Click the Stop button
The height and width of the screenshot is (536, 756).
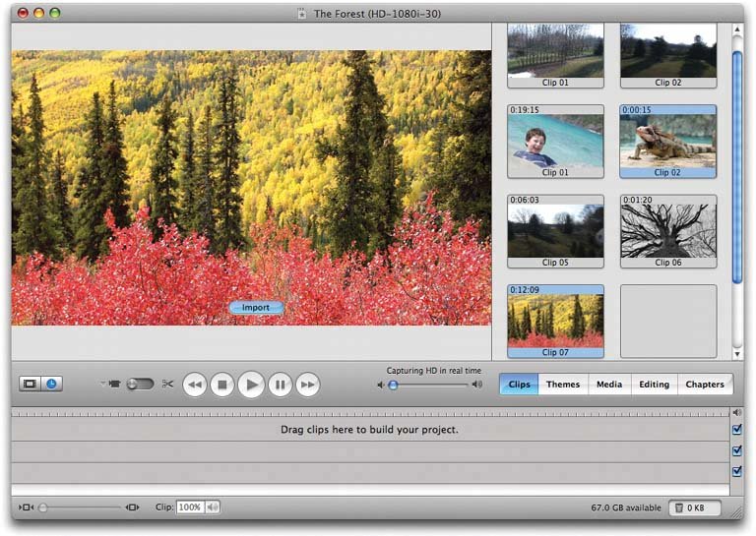[222, 386]
